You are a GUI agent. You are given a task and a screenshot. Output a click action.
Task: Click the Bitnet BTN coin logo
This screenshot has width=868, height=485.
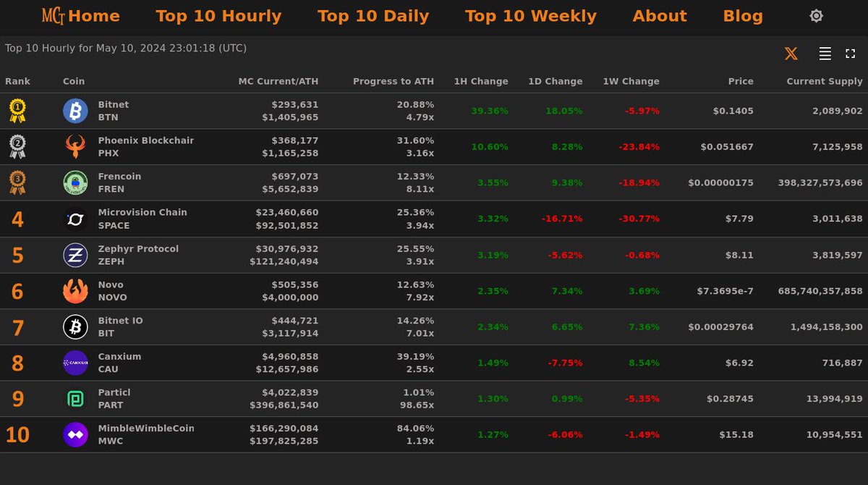pos(75,111)
